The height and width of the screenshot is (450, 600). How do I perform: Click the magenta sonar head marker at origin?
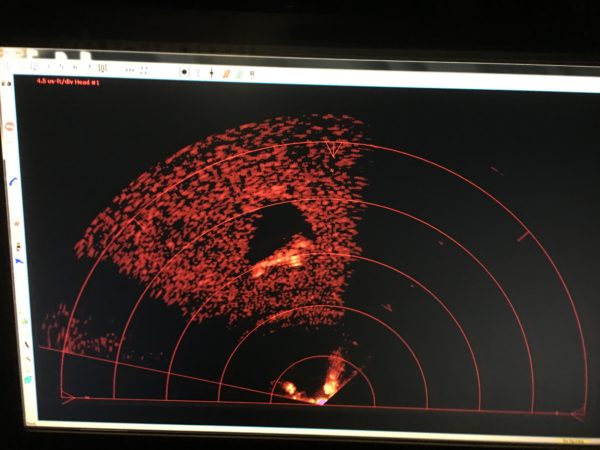tap(322, 402)
